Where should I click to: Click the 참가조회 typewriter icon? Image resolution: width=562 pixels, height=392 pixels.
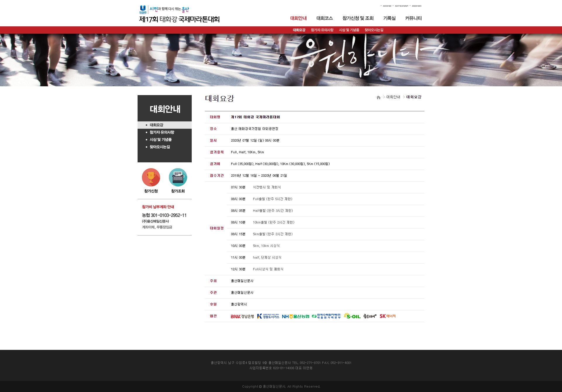178,177
